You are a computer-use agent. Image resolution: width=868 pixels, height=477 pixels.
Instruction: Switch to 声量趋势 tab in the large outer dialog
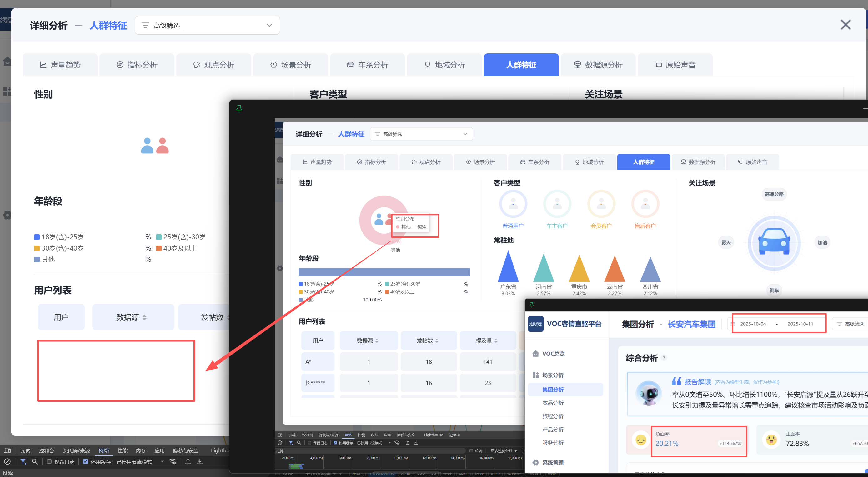60,65
